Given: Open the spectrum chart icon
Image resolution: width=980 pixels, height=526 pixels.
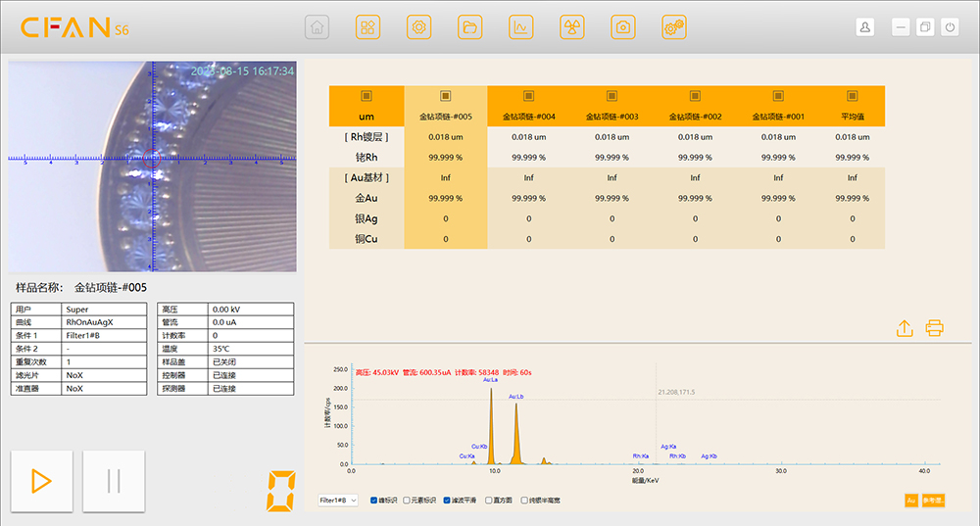Looking at the screenshot, I should (x=520, y=27).
